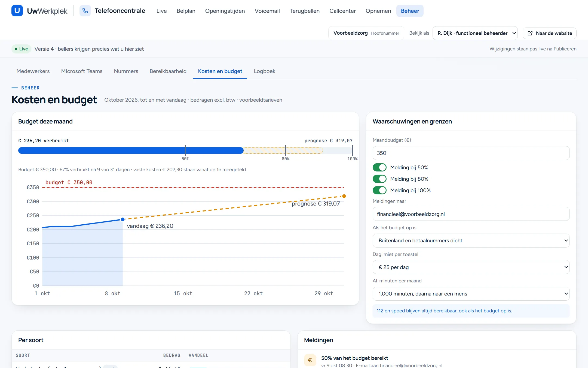Open Callcenter in the top navigation
The height and width of the screenshot is (368, 588).
coord(342,11)
